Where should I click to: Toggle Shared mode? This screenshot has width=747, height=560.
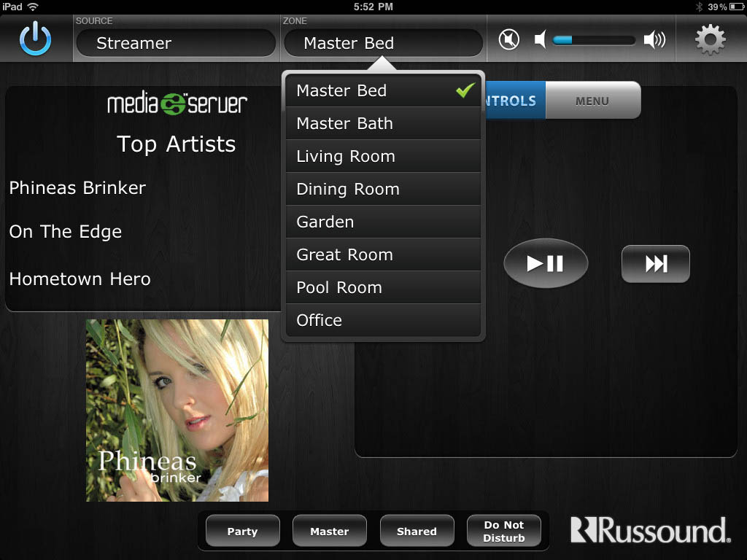click(417, 531)
